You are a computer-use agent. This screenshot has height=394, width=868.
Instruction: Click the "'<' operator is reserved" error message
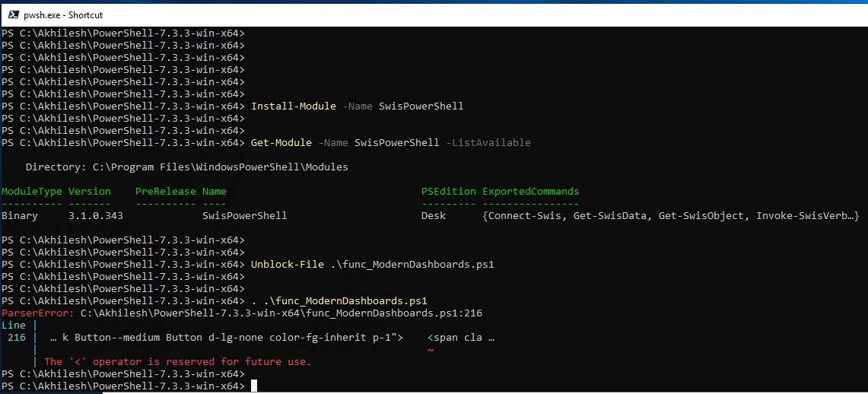click(x=178, y=362)
